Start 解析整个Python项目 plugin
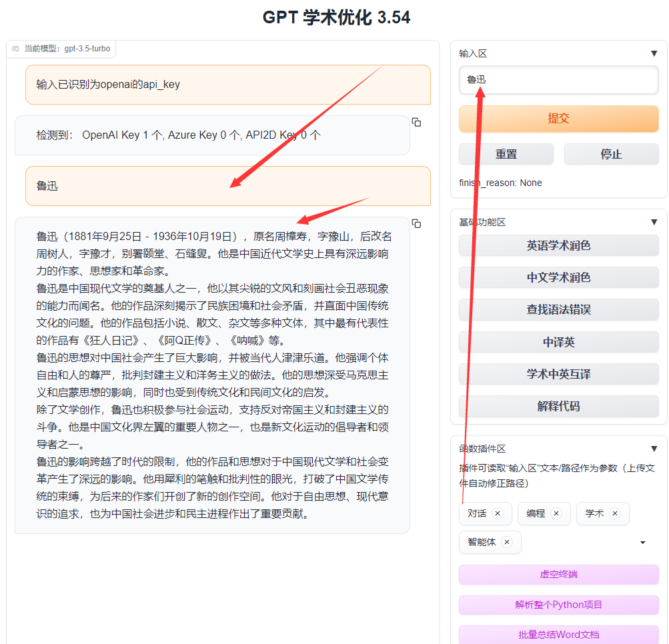The image size is (669, 644). (x=558, y=605)
